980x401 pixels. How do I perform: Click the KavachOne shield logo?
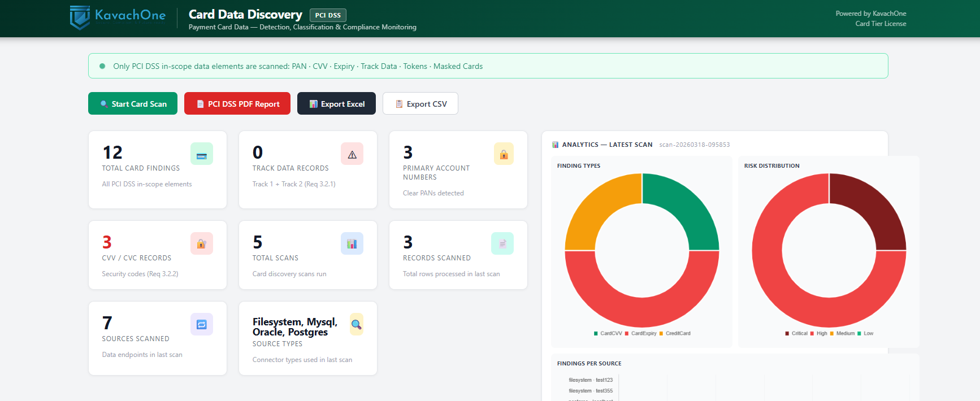(x=80, y=17)
